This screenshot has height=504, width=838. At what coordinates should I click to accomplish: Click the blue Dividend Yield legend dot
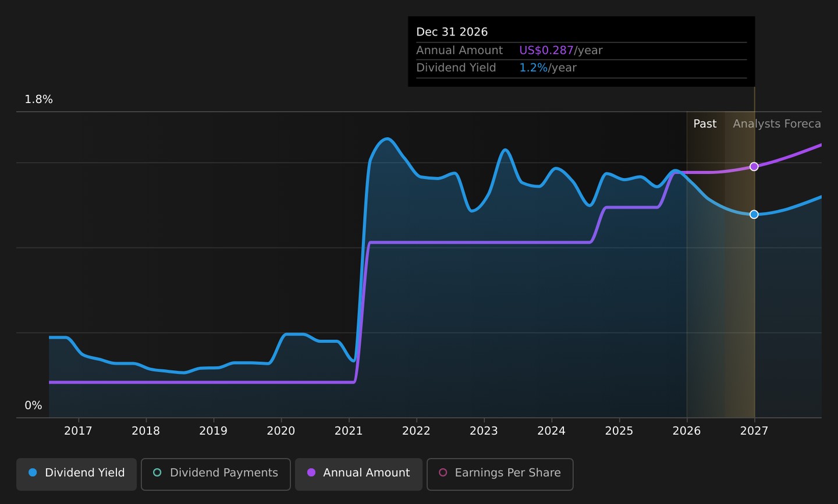click(x=33, y=473)
